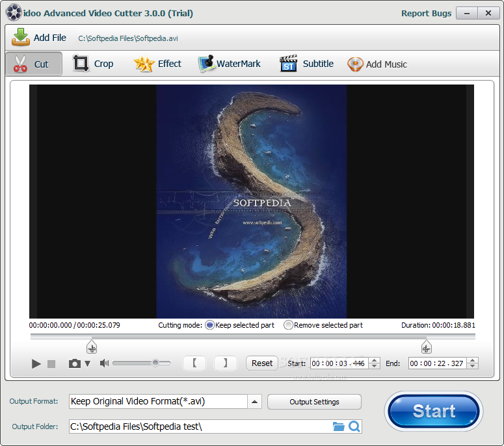
Task: Click the Reset button
Action: (262, 363)
